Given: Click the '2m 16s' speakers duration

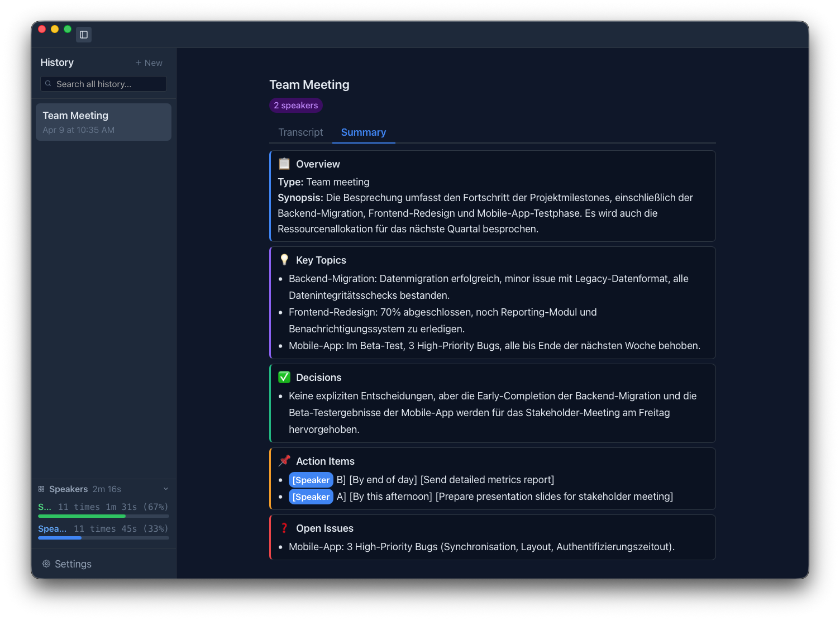Looking at the screenshot, I should tap(107, 489).
